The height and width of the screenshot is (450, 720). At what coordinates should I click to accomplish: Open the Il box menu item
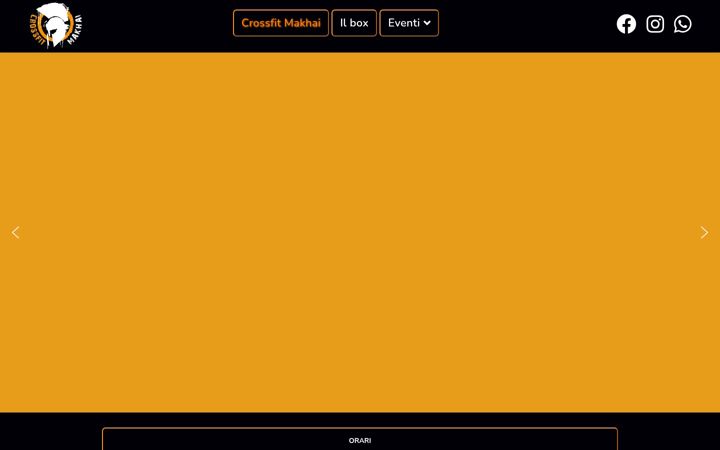coord(354,23)
